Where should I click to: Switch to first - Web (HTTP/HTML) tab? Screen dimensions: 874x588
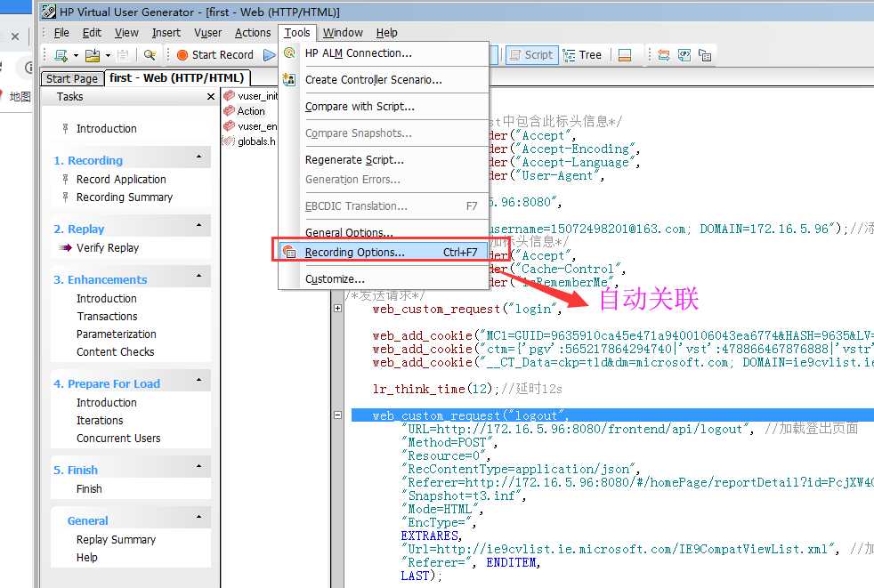177,77
